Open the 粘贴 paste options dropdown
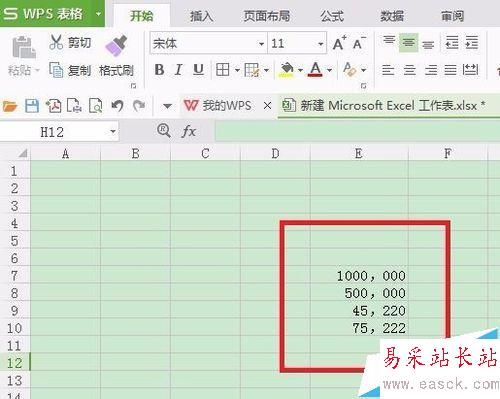The image size is (500, 399). [37, 70]
